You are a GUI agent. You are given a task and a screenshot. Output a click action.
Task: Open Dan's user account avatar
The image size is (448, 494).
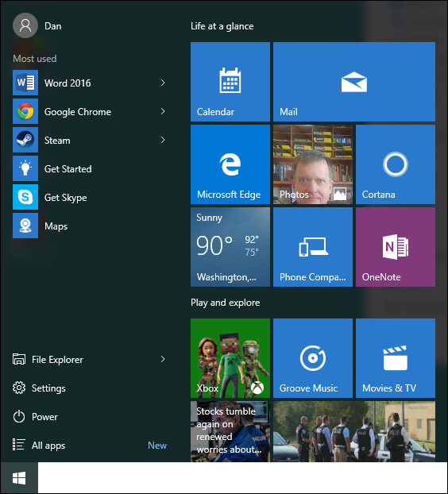point(25,25)
